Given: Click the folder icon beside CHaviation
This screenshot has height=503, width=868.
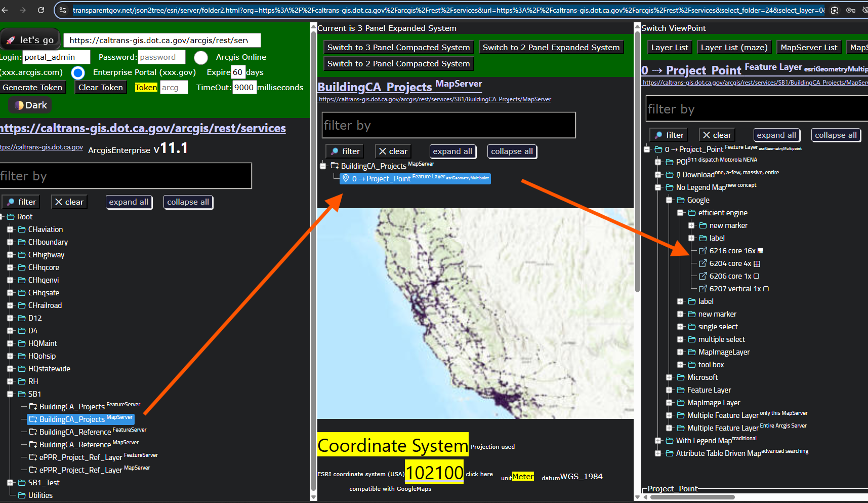Looking at the screenshot, I should [x=22, y=229].
